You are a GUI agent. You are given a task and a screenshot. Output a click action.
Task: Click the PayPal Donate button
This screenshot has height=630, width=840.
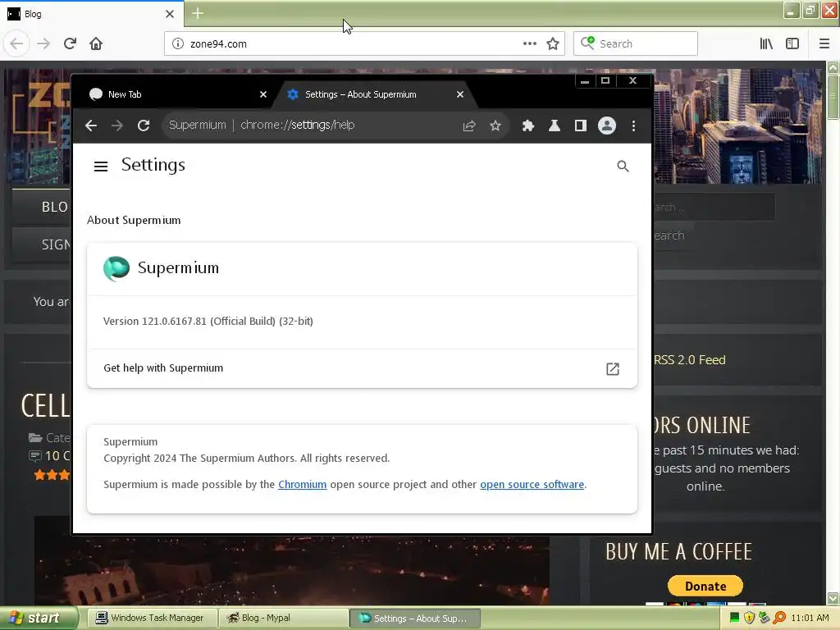click(705, 586)
